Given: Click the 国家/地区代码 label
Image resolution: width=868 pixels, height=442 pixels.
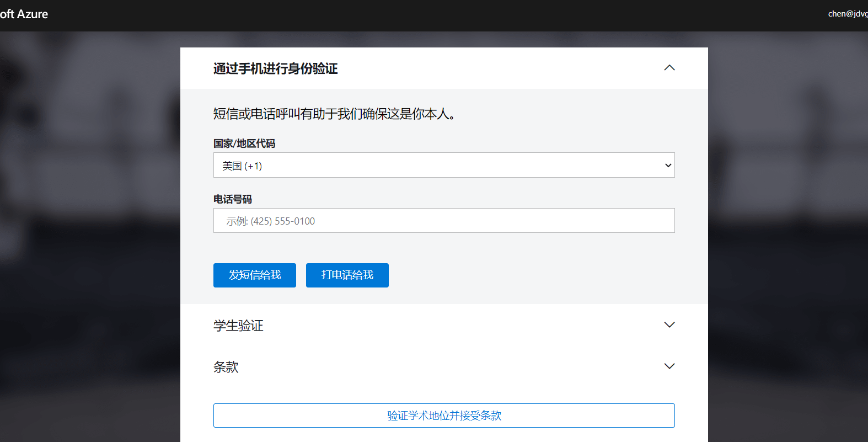Looking at the screenshot, I should 244,143.
